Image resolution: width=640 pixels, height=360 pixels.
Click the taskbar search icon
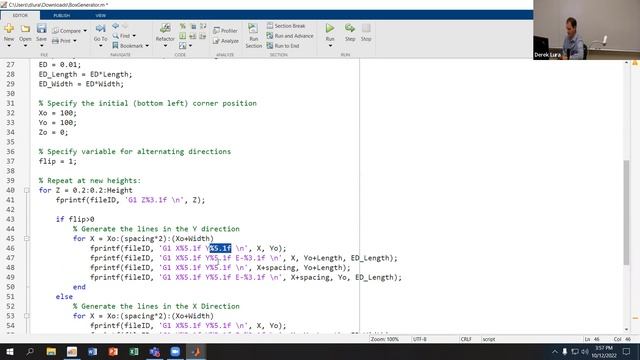click(x=30, y=351)
